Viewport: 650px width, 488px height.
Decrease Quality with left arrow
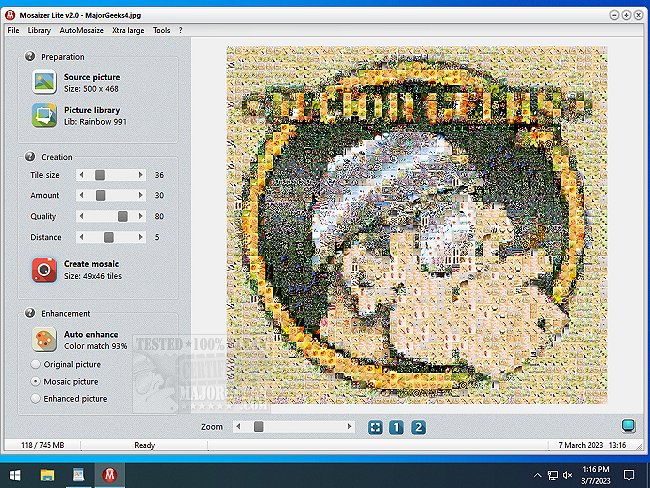(82, 216)
